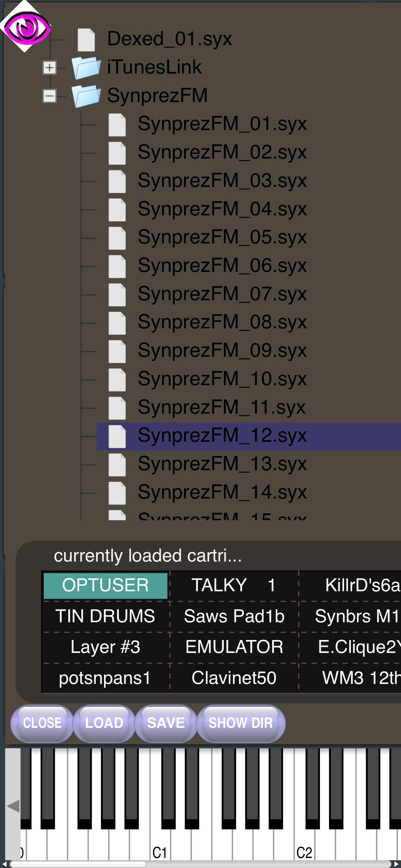
Task: Open the directory with SHOW DIR
Action: tap(240, 722)
